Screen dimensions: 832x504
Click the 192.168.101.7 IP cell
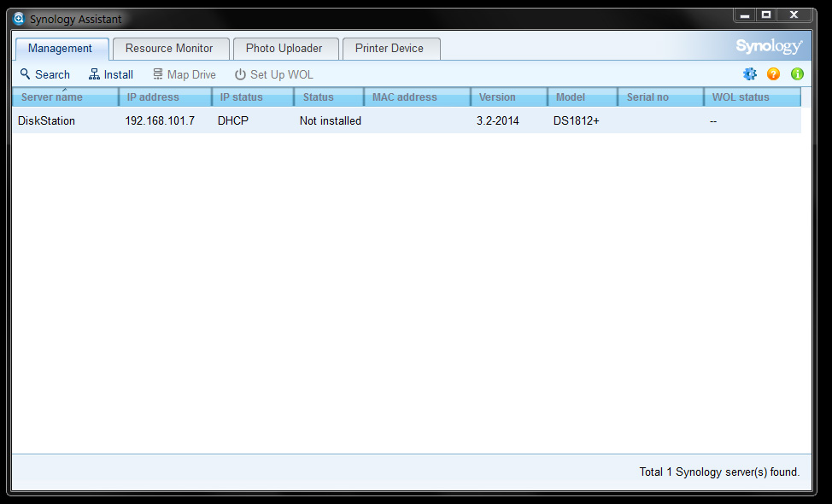[160, 121]
